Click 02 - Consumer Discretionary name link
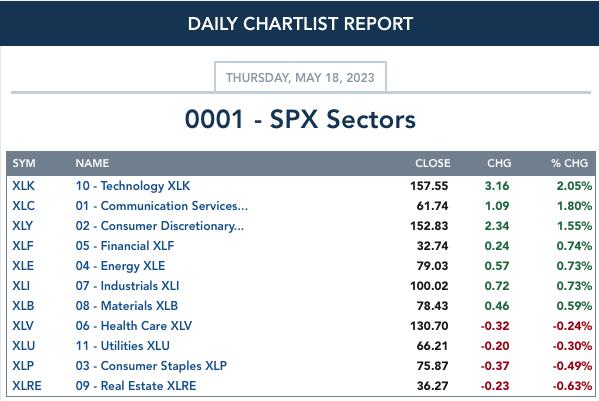Viewport: 599px width, 401px height. tap(159, 226)
